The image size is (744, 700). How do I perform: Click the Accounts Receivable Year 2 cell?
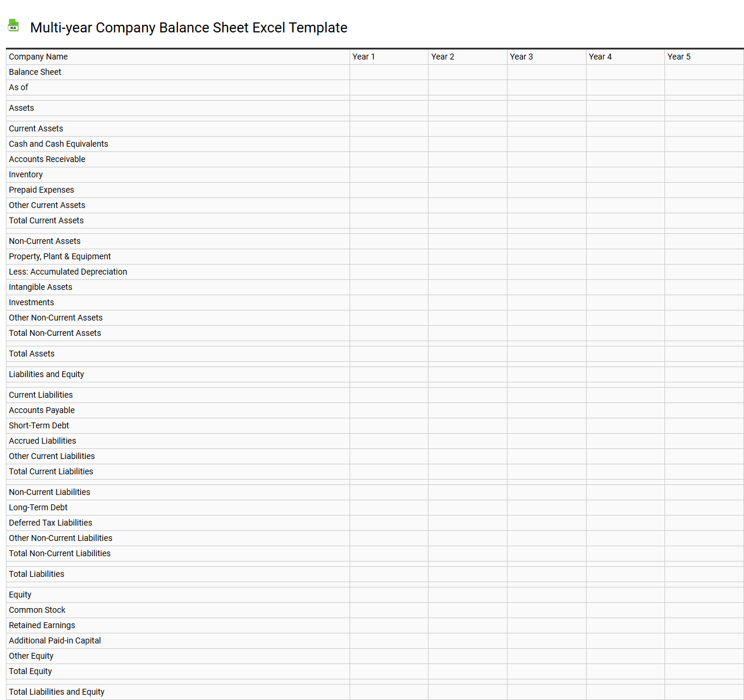coord(468,159)
